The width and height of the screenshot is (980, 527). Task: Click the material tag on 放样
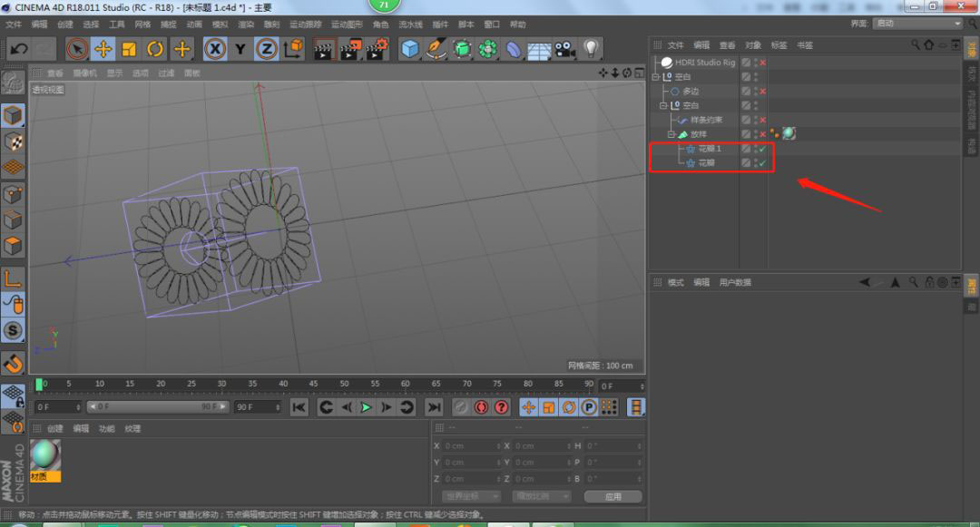(789, 133)
